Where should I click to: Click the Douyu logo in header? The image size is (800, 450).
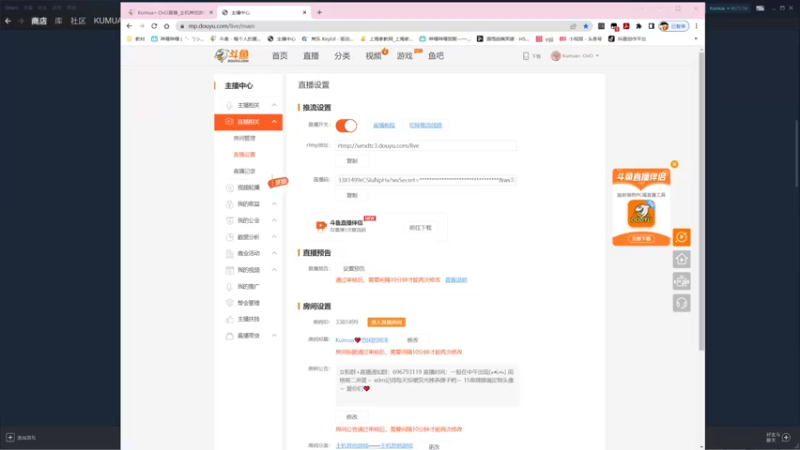232,56
